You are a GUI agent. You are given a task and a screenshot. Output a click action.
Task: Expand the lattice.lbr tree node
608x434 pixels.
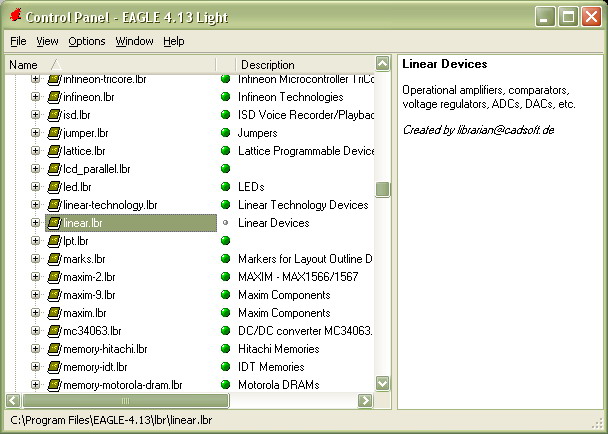(35, 150)
